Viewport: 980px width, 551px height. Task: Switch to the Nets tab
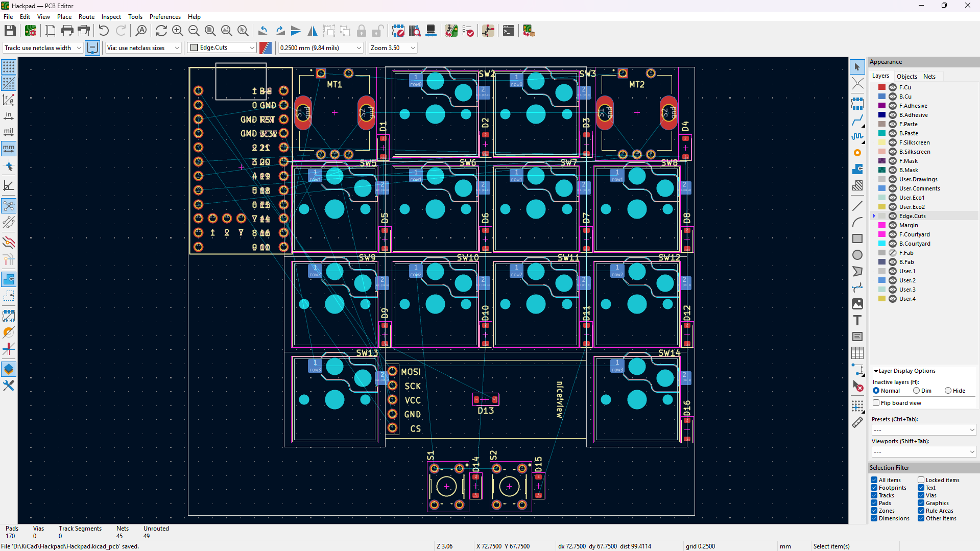coord(929,76)
